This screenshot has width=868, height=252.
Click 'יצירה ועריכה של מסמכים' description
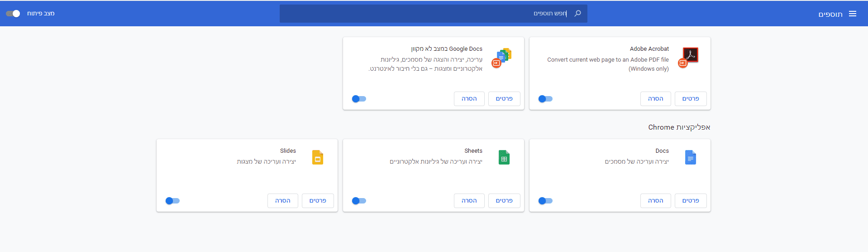tap(637, 162)
